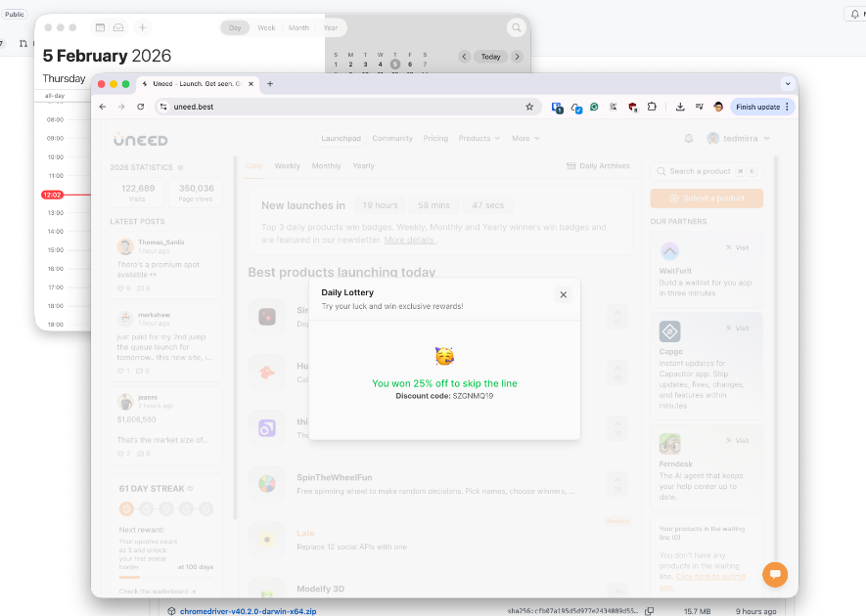Click the Search a product field
Viewport: 866px width, 616px height.
699,171
